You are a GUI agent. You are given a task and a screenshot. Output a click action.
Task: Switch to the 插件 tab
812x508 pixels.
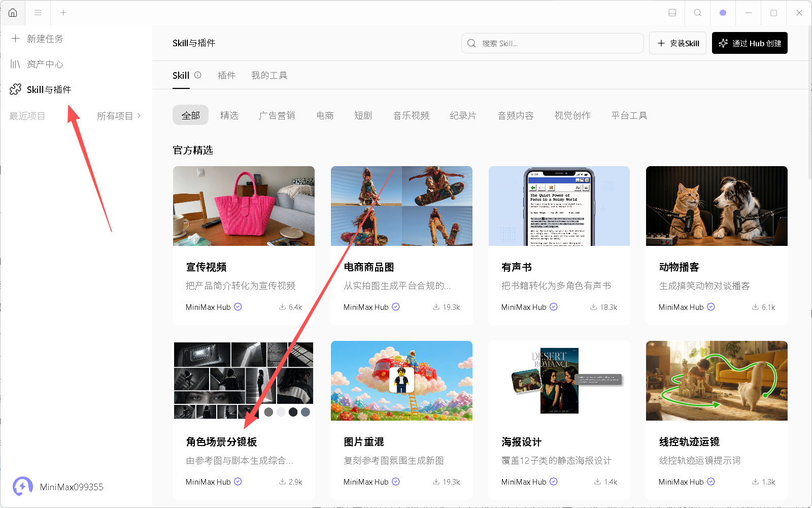226,75
